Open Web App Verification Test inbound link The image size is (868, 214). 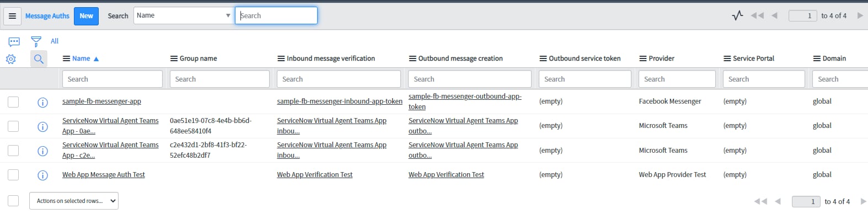point(315,175)
